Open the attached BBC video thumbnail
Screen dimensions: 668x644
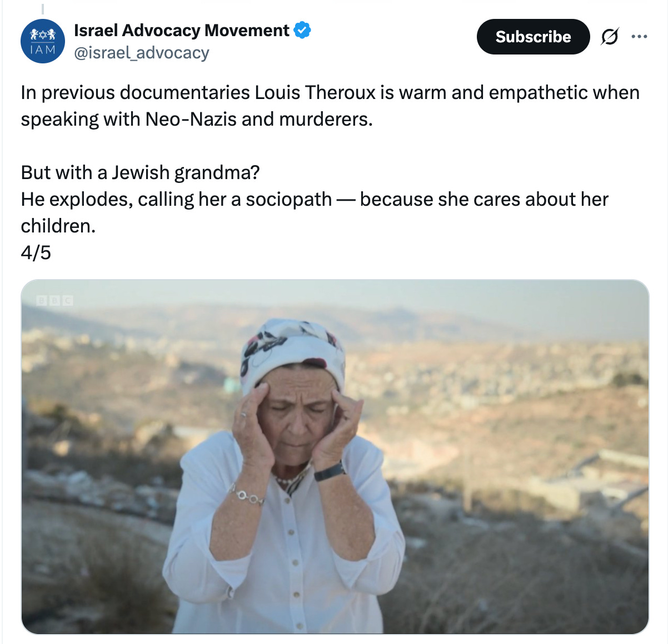pyautogui.click(x=335, y=457)
